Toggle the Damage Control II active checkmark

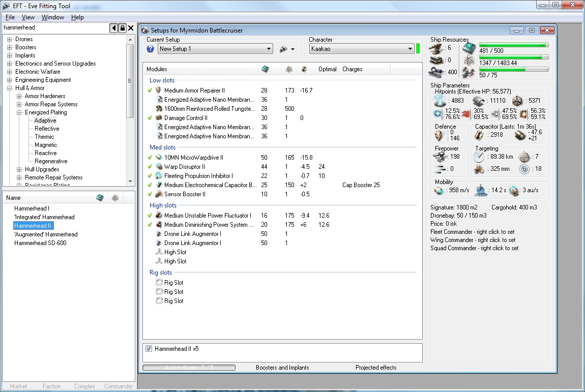150,118
